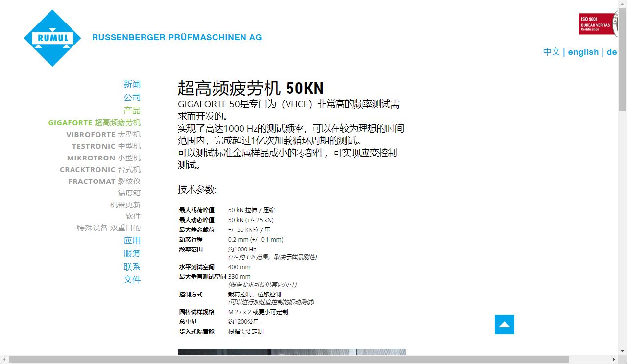Screen dimensions: 627x364
Task: Open 特殊设备 双重目的 sidebar link
Action: click(x=109, y=228)
